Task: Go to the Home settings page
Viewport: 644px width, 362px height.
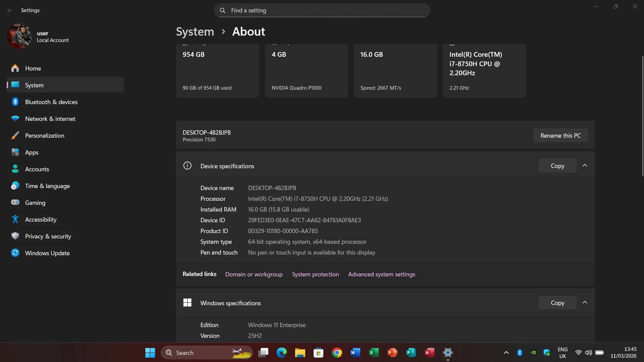Action: coord(33,68)
